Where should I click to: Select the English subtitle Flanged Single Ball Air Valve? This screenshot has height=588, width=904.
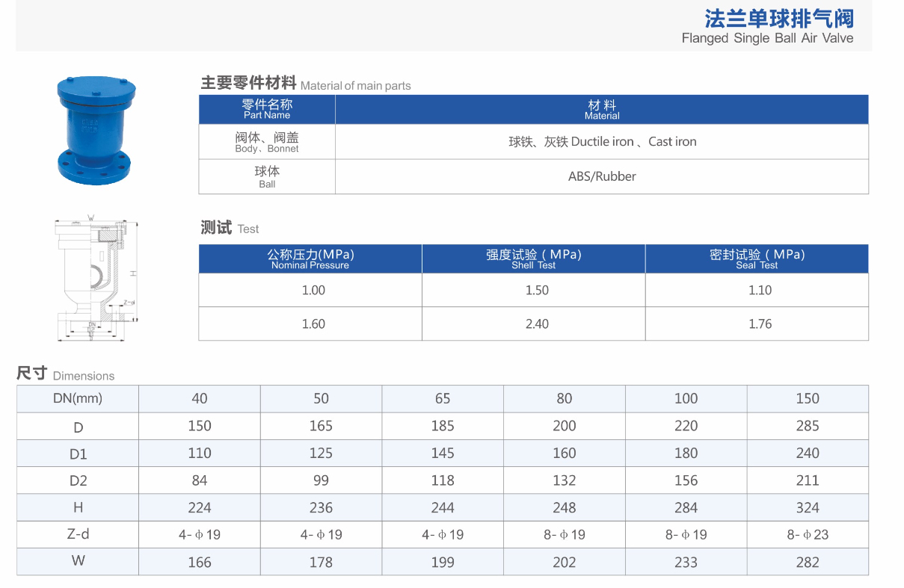tap(767, 38)
